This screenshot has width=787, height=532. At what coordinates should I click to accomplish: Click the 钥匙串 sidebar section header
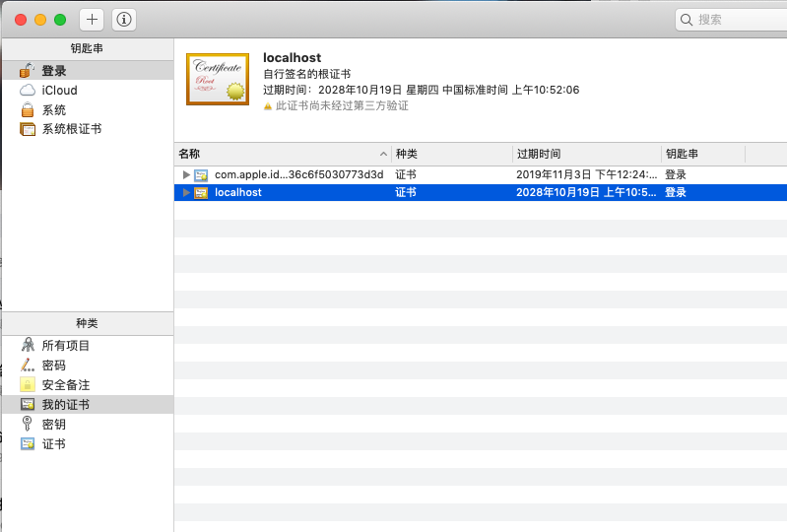tap(88, 48)
